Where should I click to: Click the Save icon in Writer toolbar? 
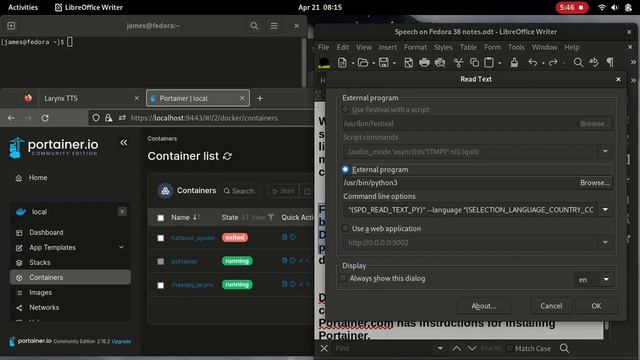coord(383,62)
